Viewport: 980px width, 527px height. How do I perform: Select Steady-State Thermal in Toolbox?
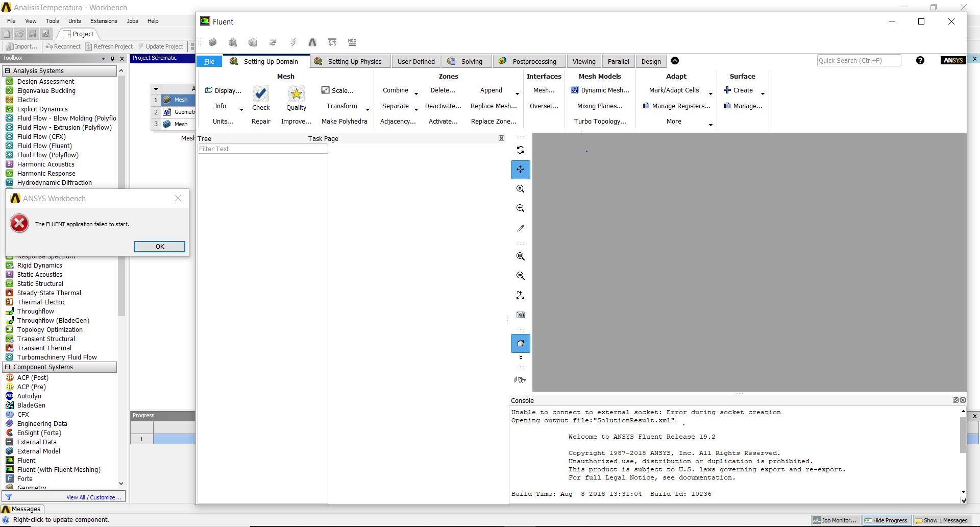click(49, 293)
